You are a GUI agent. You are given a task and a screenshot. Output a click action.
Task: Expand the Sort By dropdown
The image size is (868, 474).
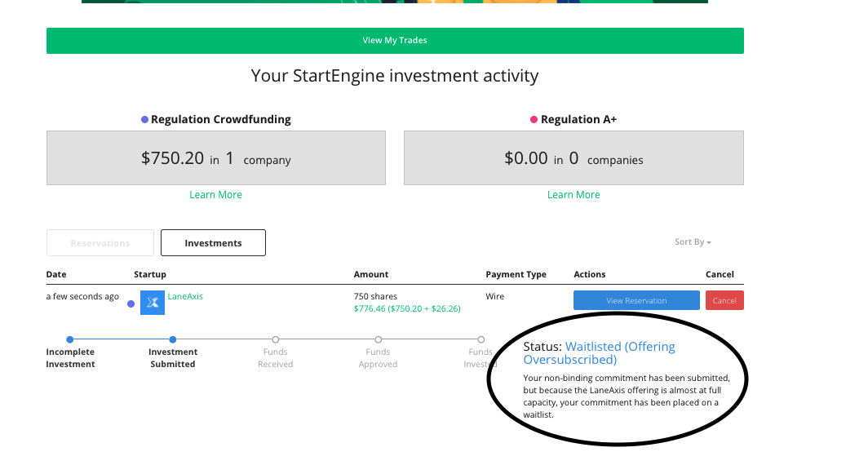point(693,242)
